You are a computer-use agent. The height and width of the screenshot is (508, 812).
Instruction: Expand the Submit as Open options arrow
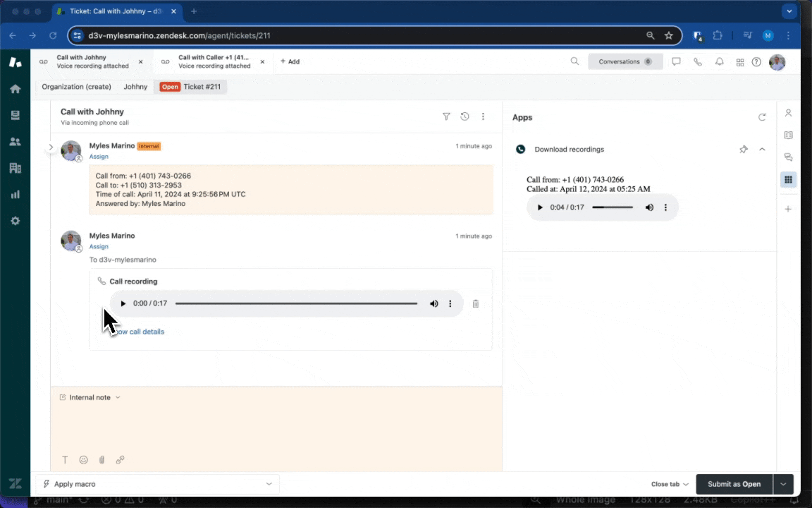(783, 484)
